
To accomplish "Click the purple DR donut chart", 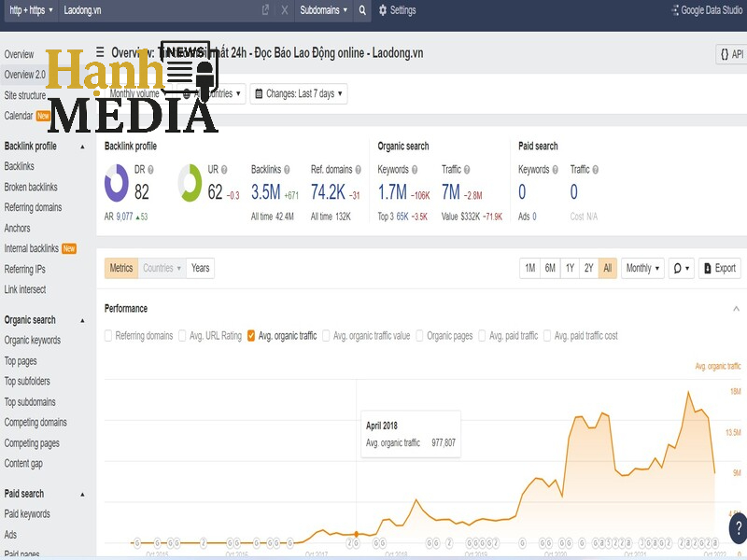I will pos(117,183).
